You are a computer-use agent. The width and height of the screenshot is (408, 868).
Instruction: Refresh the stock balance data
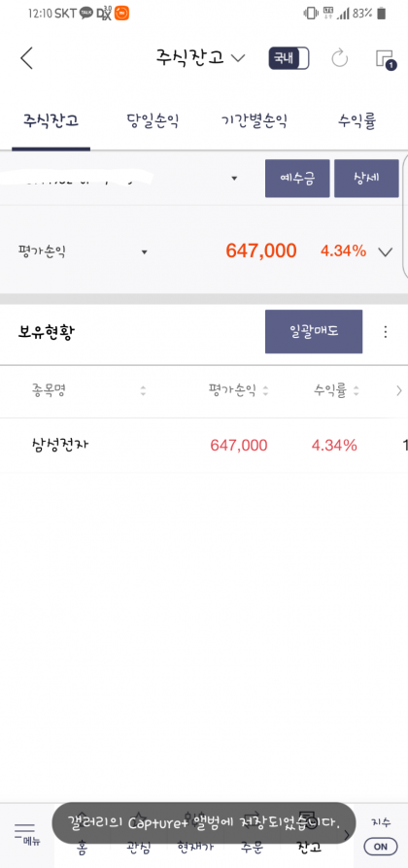tap(339, 58)
